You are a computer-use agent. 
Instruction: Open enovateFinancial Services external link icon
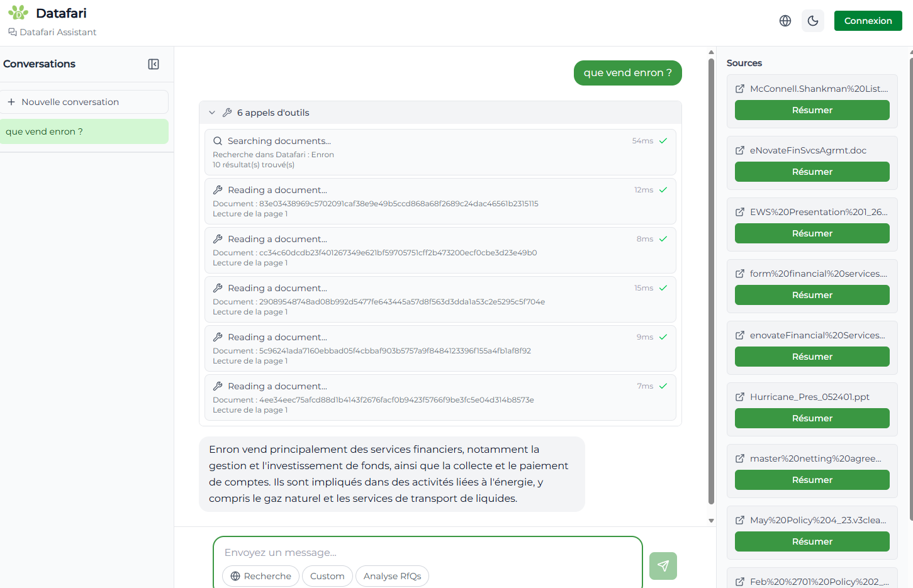point(740,335)
